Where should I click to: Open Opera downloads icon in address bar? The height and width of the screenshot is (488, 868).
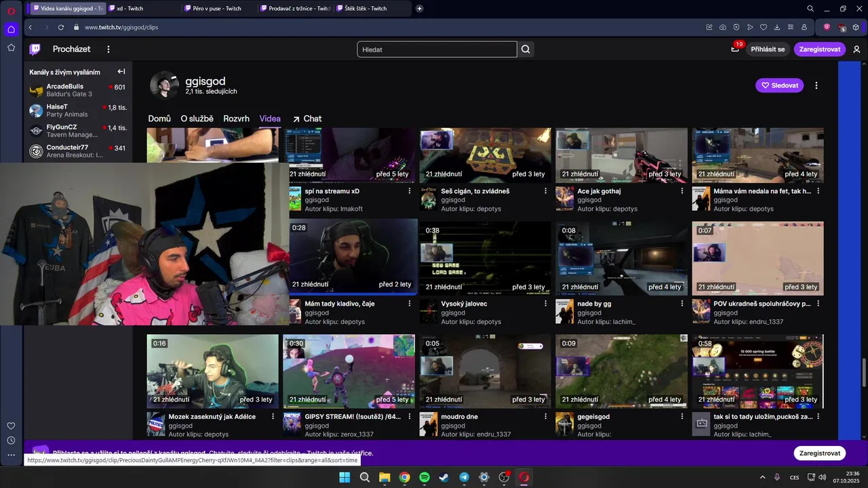pyautogui.click(x=777, y=27)
